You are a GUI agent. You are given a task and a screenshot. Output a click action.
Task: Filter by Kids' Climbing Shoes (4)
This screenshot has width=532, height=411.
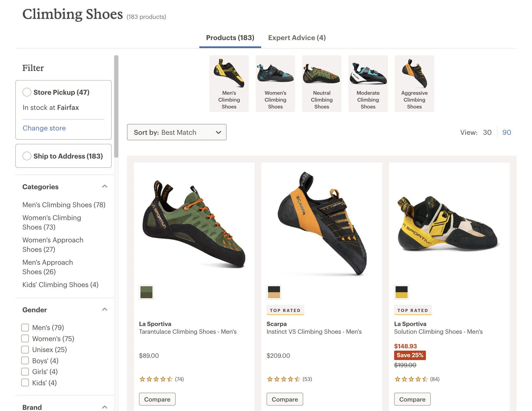click(60, 285)
